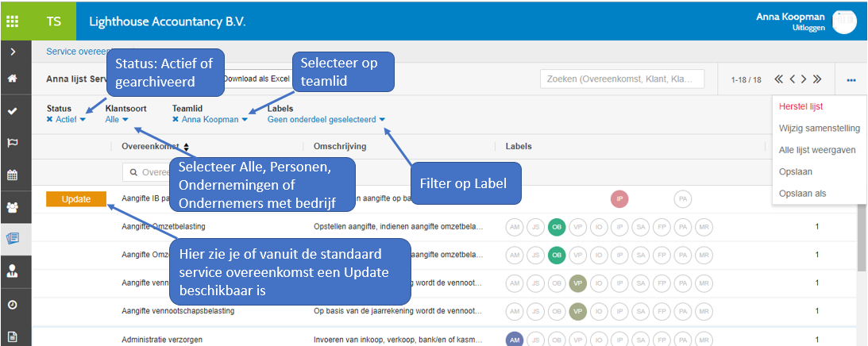Toggle the AM label on Administratie verzorgen
868x346 pixels.
pos(515,339)
